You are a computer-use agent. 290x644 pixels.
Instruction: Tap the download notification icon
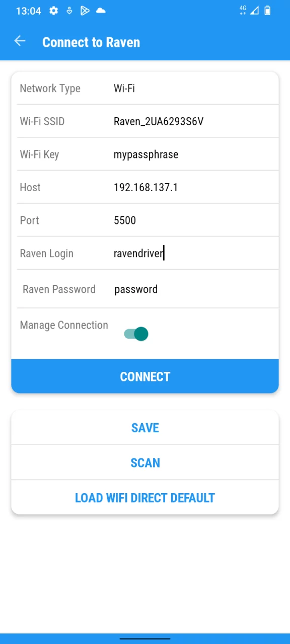69,11
